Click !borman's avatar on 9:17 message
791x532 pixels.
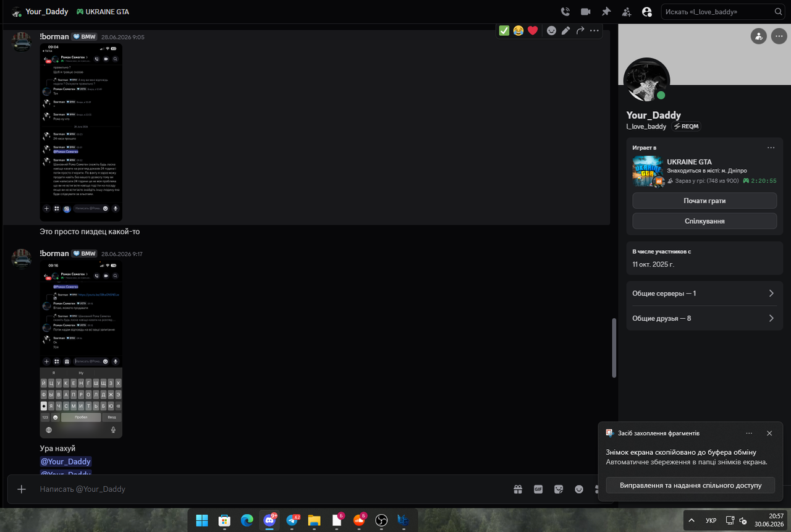point(22,259)
